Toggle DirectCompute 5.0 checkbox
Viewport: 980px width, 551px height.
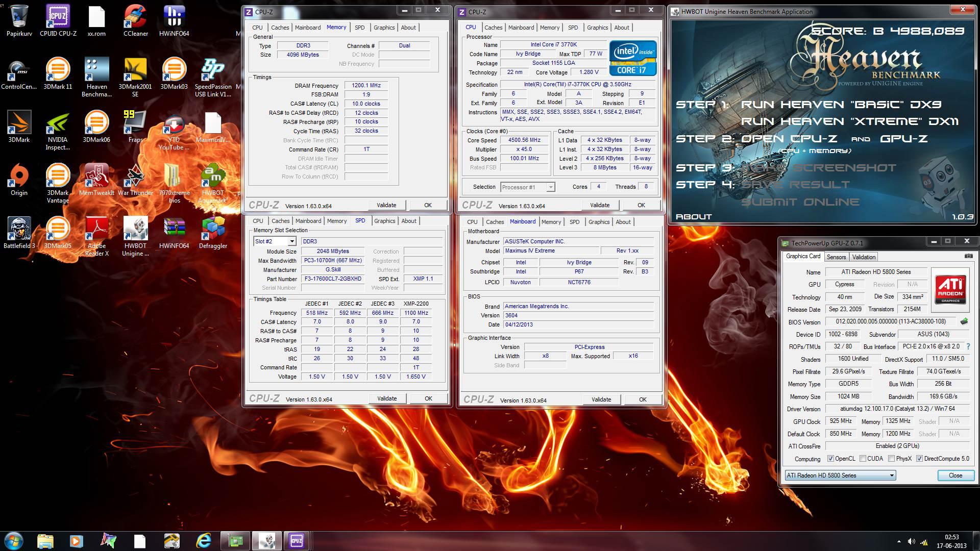click(919, 459)
